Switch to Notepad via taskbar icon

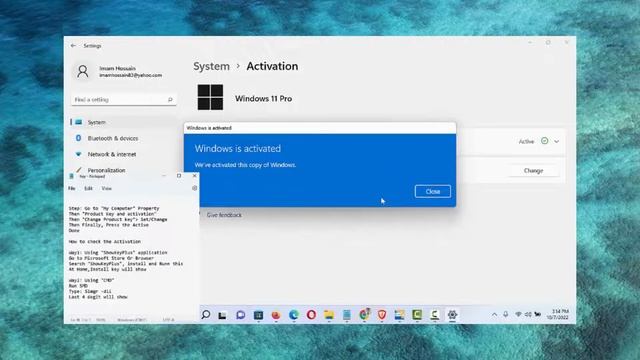(x=347, y=315)
